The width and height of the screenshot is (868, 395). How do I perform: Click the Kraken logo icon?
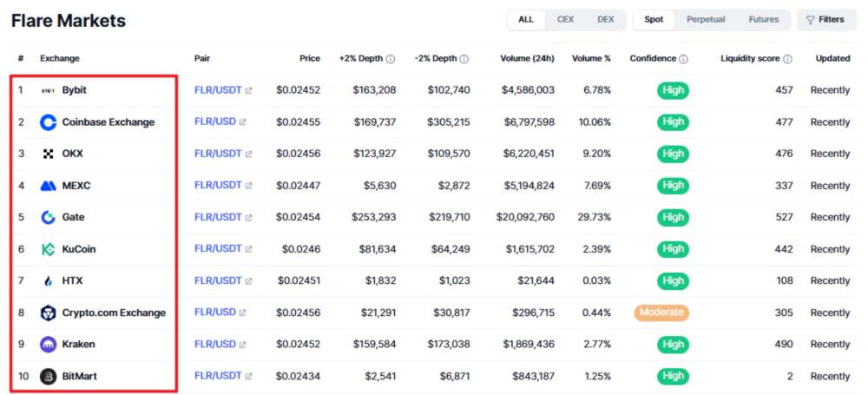pyautogui.click(x=48, y=344)
